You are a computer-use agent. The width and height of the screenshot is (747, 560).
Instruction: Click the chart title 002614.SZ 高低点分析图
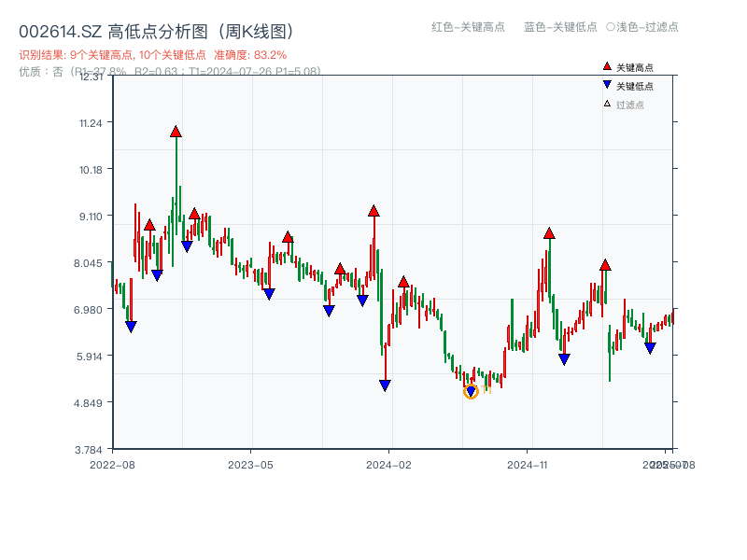point(155,29)
